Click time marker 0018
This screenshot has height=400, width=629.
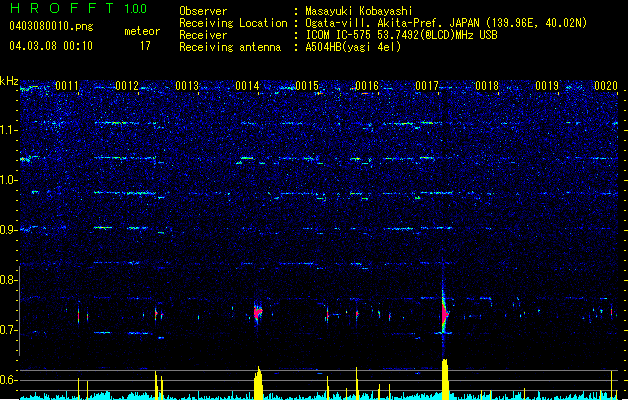pos(487,86)
